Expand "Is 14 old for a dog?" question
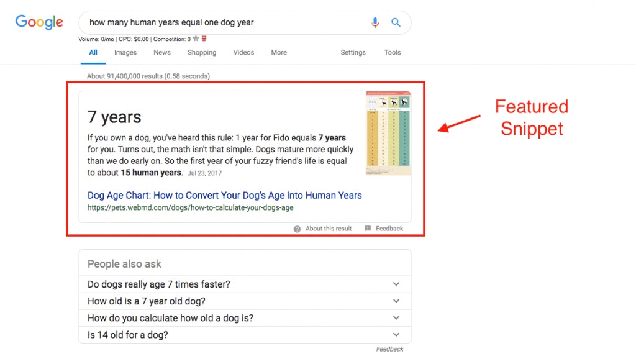Image resolution: width=636 pixels, height=364 pixels. click(x=396, y=335)
